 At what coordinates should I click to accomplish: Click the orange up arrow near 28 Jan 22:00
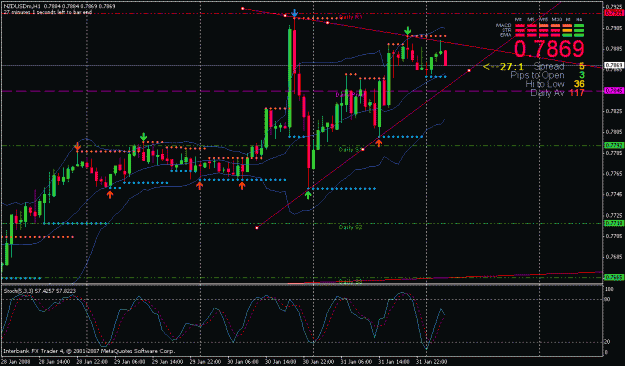tap(110, 195)
